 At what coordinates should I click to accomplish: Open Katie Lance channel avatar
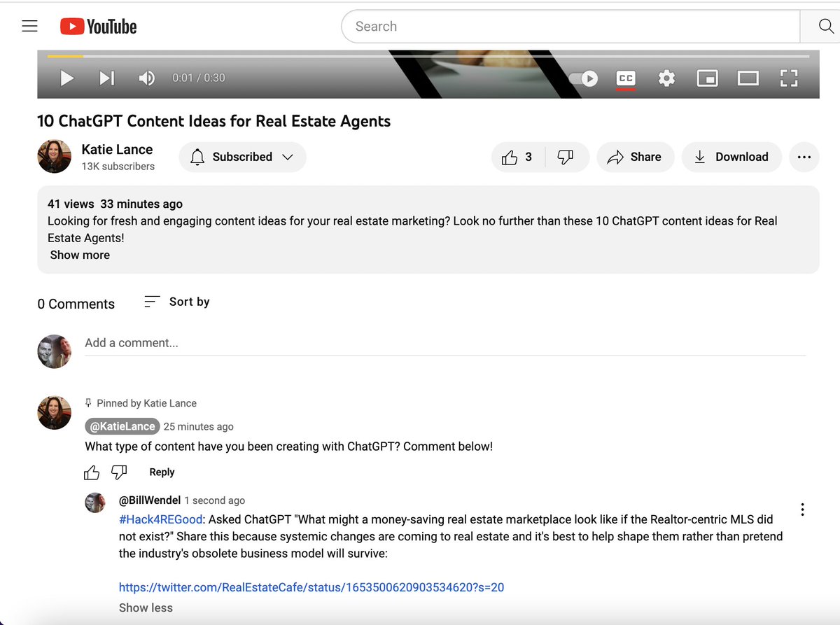[x=54, y=157]
